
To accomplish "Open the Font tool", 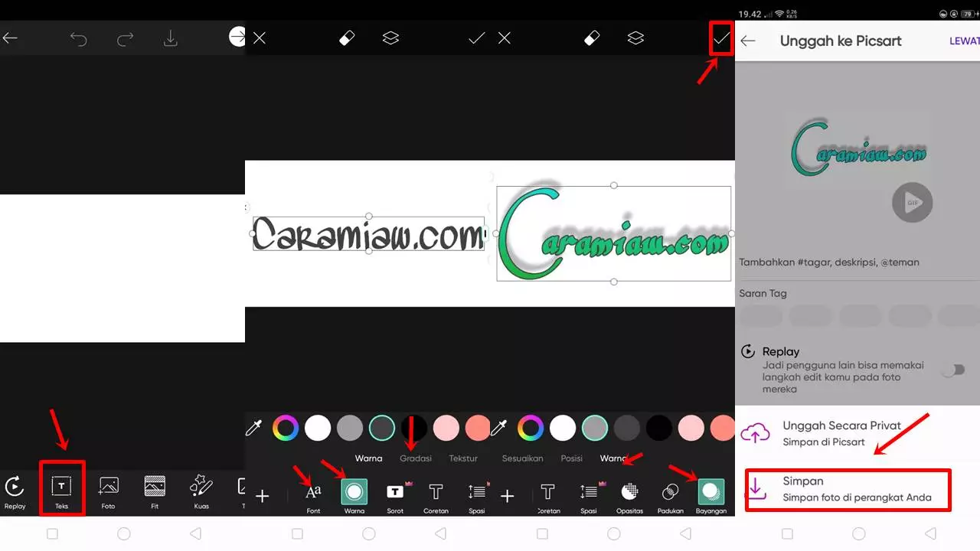I will pyautogui.click(x=313, y=497).
